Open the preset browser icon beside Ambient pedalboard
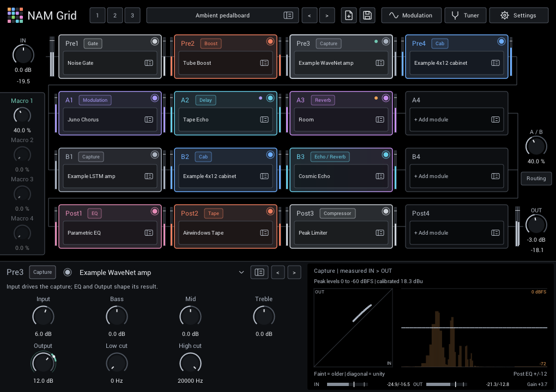556x392 pixels. 288,15
